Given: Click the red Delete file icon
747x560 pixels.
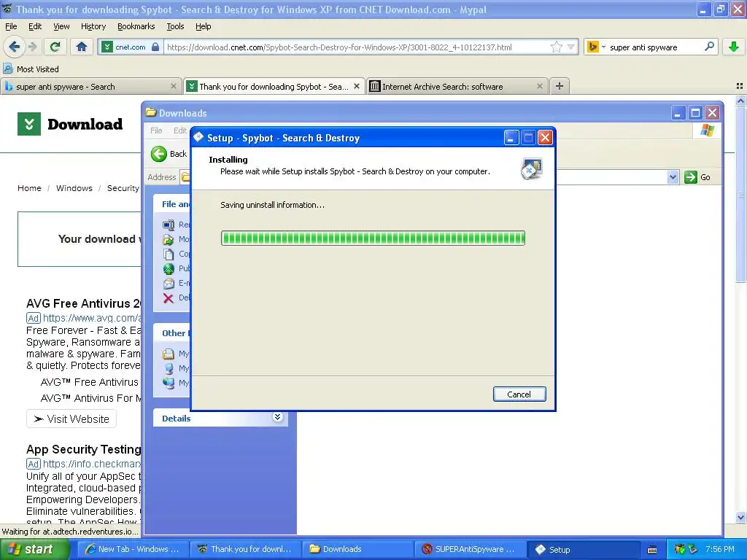Looking at the screenshot, I should pos(169,298).
